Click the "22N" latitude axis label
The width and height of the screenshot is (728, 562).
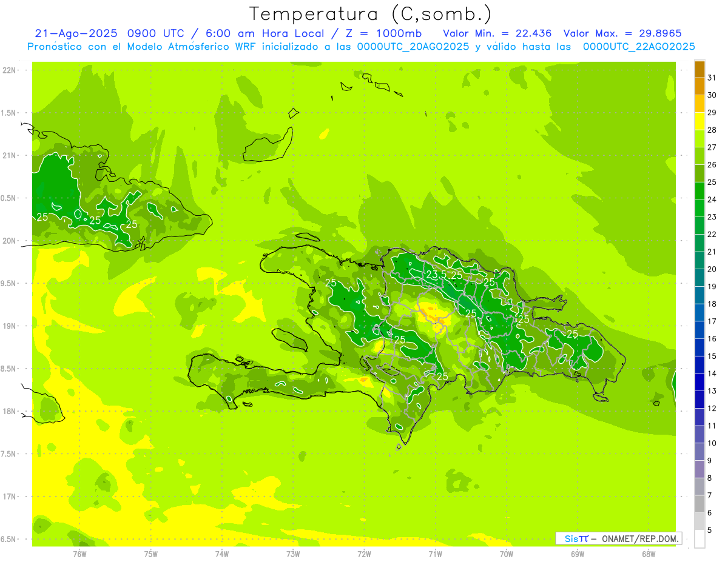(x=9, y=70)
